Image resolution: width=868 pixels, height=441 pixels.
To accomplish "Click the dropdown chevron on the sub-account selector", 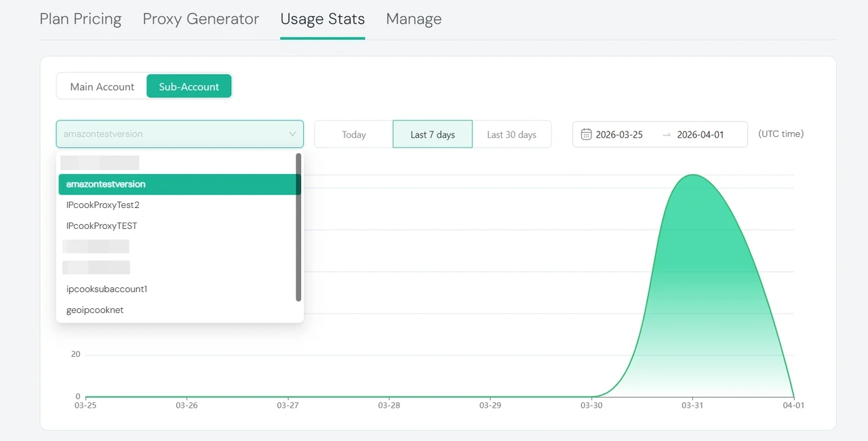I will [292, 134].
